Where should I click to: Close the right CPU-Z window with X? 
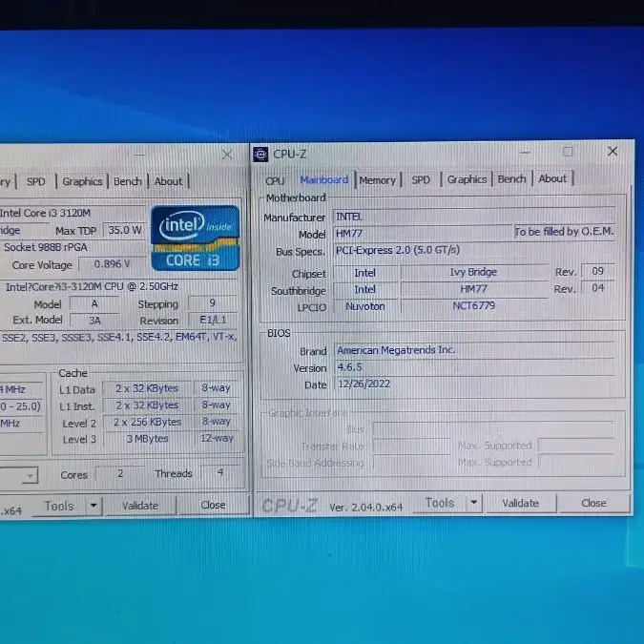[613, 151]
